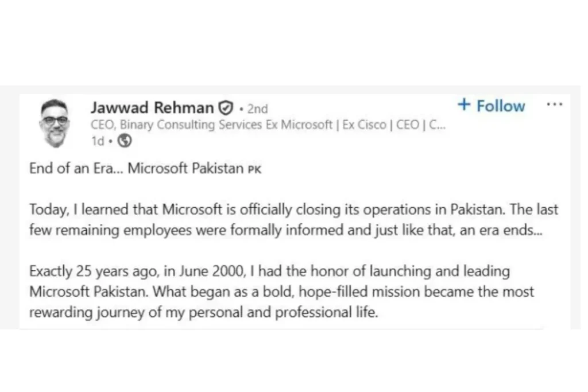The width and height of the screenshot is (588, 392).
Task: Click the 'Exactly 25 years ago' line
Action: click(270, 271)
